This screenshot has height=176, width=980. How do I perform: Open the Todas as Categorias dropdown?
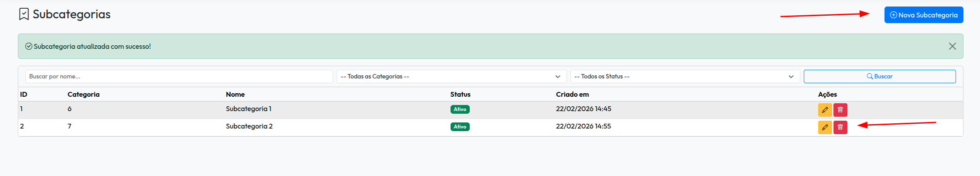pyautogui.click(x=451, y=76)
